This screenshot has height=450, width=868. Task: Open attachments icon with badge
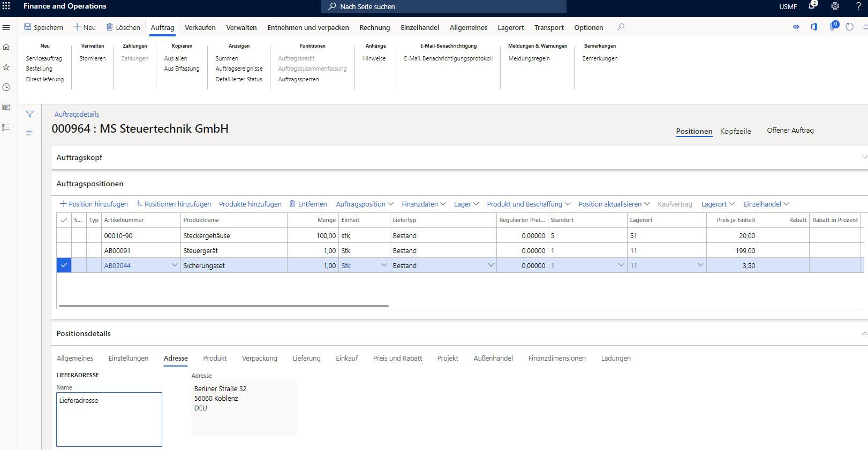click(834, 26)
